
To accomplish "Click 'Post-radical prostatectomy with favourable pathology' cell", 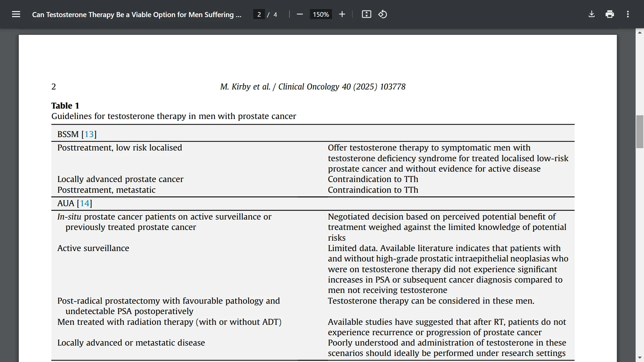I will [168, 306].
